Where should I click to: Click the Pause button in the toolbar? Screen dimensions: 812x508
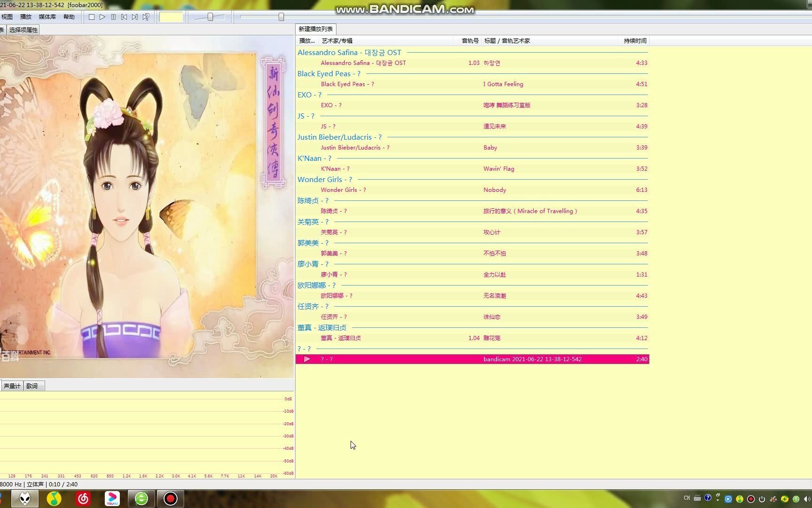[113, 17]
